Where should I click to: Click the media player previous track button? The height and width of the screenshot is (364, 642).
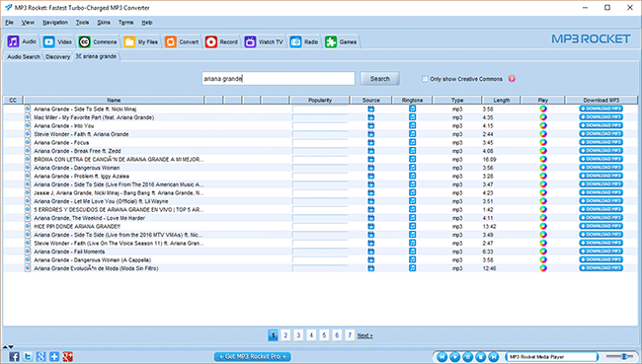coord(441,357)
